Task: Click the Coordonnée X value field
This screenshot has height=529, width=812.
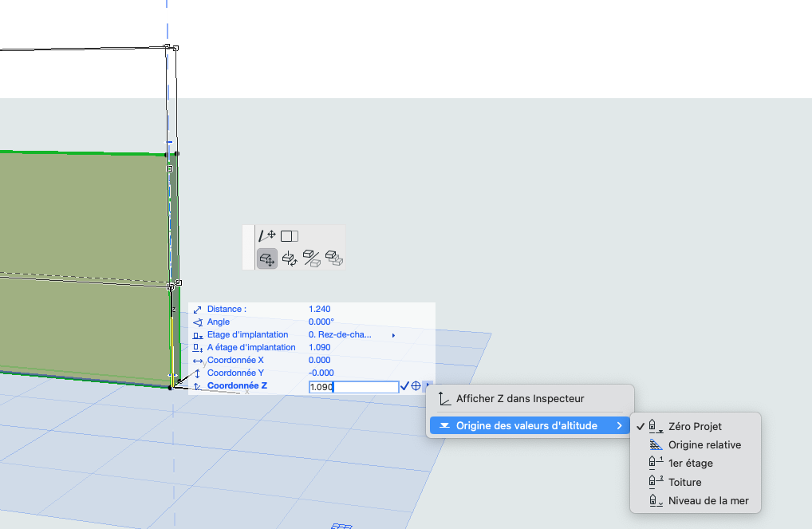Action: click(320, 361)
